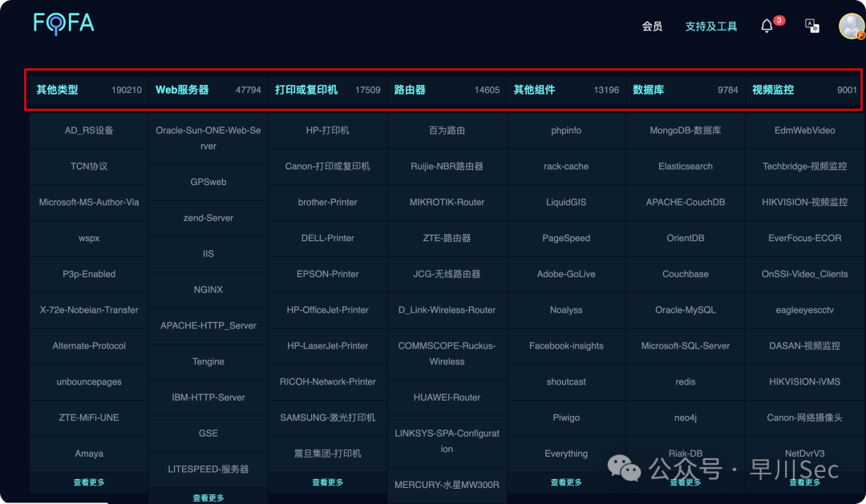Open the user avatar menu
This screenshot has width=866, height=504.
(x=852, y=26)
